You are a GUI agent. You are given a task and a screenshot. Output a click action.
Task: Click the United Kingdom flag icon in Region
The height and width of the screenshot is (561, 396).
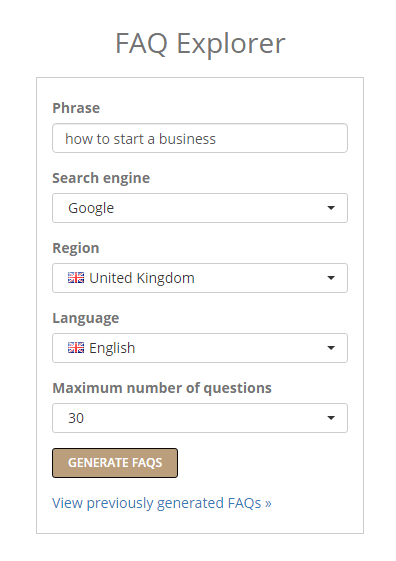76,278
